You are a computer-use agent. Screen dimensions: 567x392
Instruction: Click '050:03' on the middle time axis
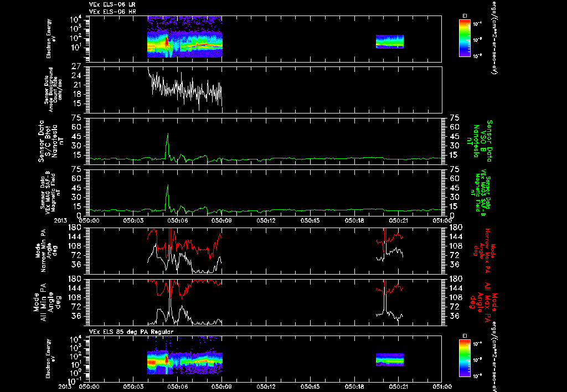click(x=133, y=220)
